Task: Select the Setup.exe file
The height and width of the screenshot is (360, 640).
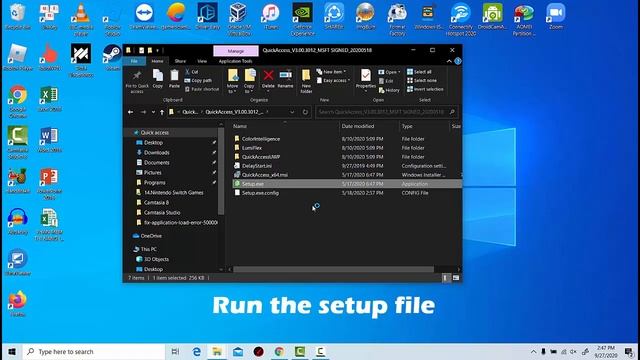Action: click(x=347, y=184)
